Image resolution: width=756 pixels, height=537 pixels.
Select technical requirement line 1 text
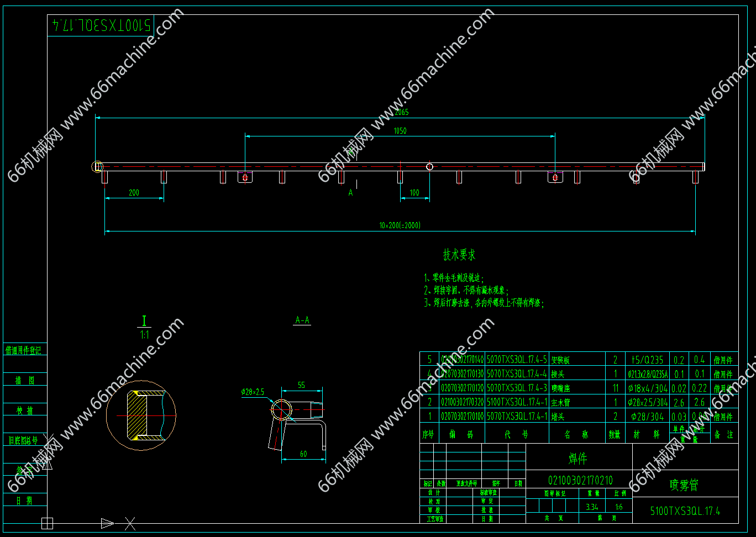pyautogui.click(x=454, y=277)
